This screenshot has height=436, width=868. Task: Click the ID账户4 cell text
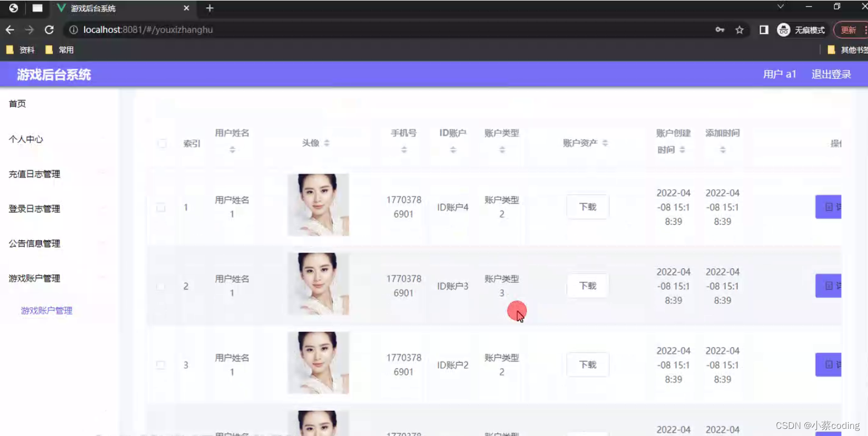(x=453, y=207)
